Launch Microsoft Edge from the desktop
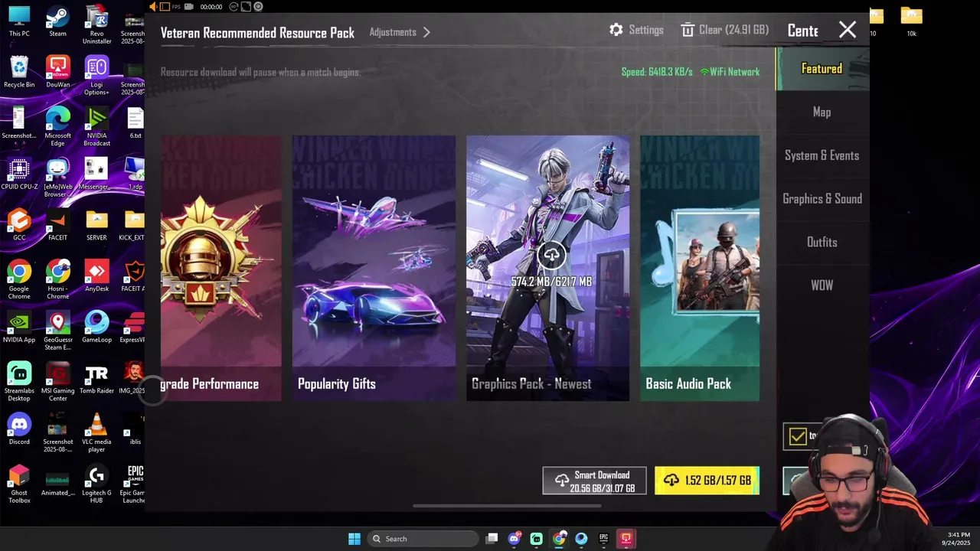Screen dimensions: 980x551 click(57, 126)
